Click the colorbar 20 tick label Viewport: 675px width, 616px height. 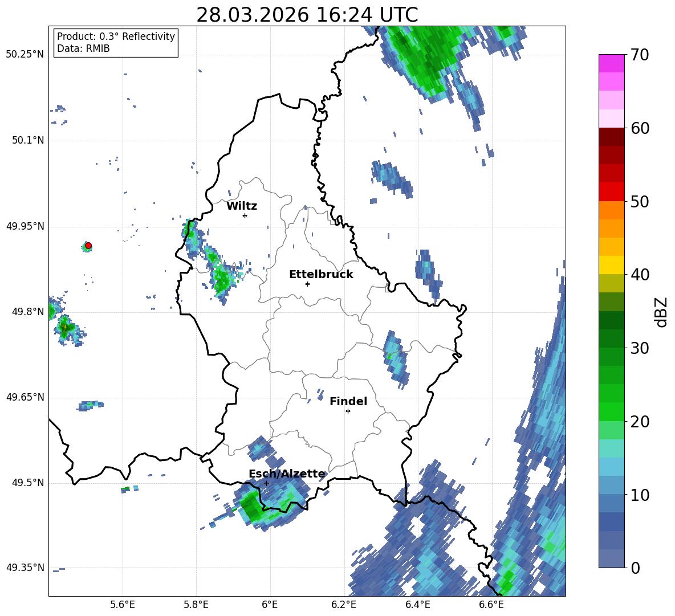(640, 422)
